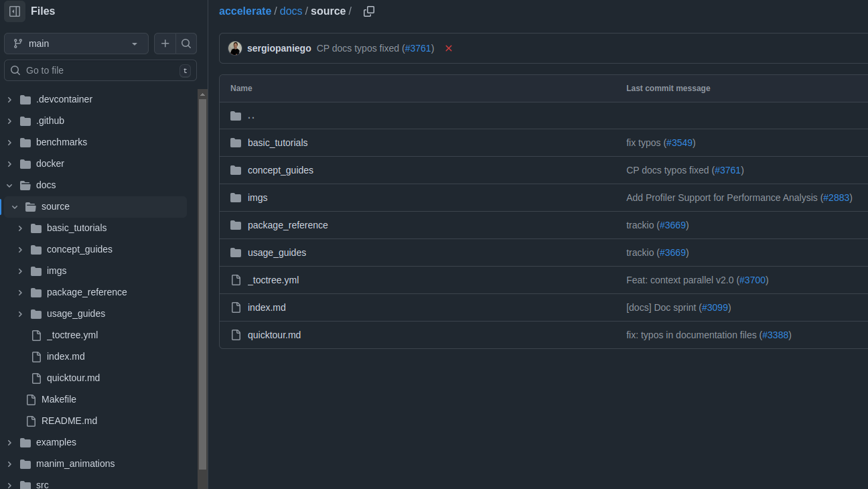Click sergiopaniego's profile avatar
The height and width of the screenshot is (489, 868).
point(235,48)
